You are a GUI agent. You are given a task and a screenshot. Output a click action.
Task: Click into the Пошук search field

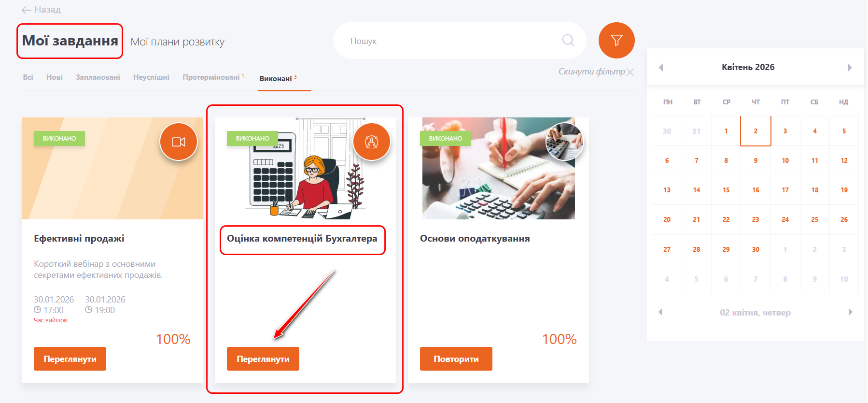point(454,41)
